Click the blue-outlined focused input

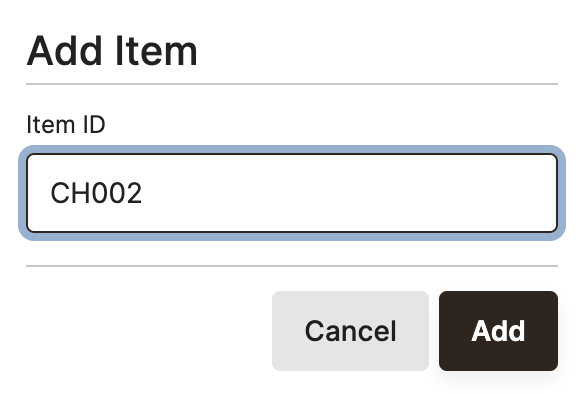[292, 193]
